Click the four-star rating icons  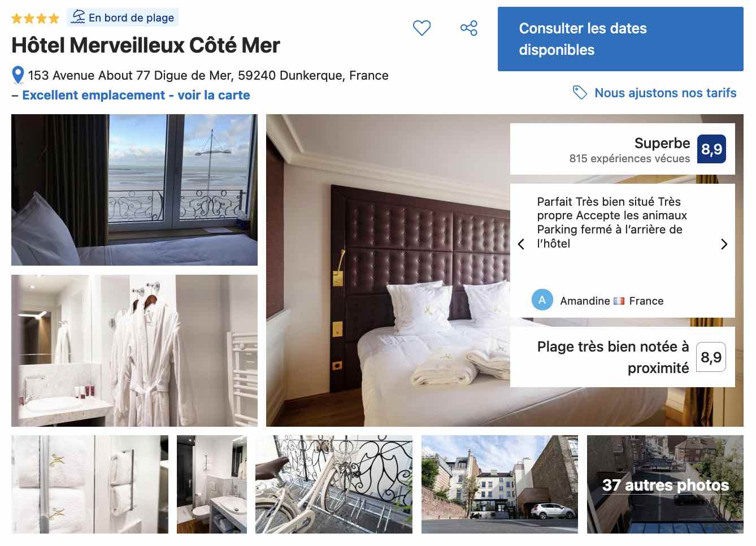[35, 18]
